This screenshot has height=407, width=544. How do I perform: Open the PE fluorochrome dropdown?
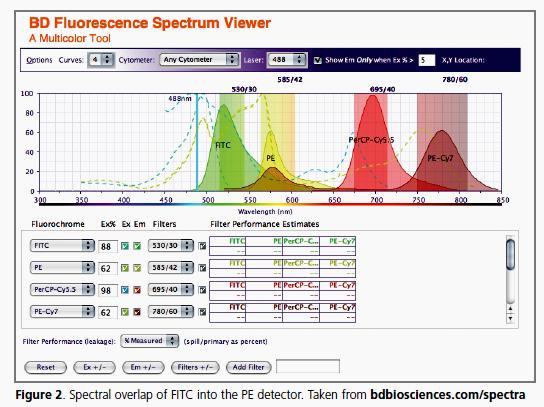62,268
